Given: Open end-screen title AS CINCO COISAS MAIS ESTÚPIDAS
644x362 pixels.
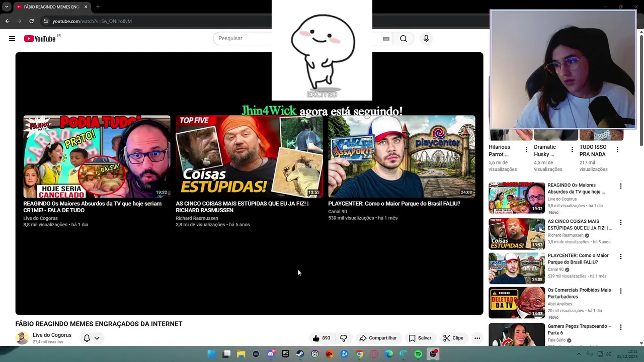Looking at the screenshot, I should pos(242,207).
